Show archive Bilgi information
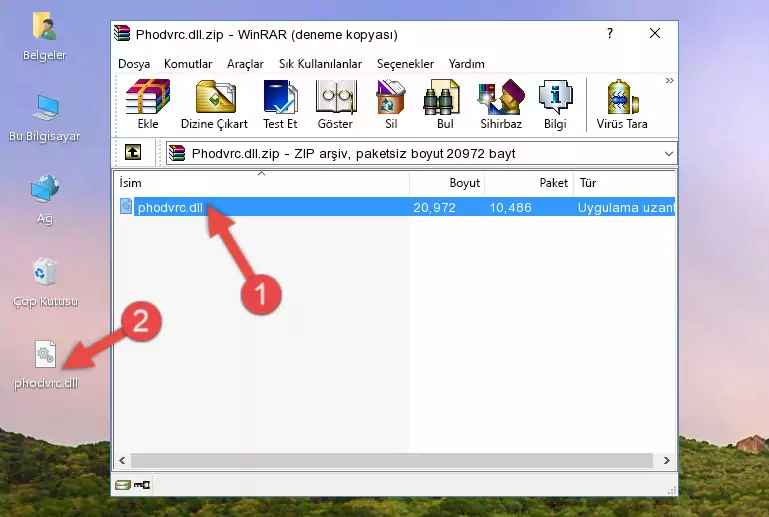Image resolution: width=769 pixels, height=517 pixels. click(555, 104)
